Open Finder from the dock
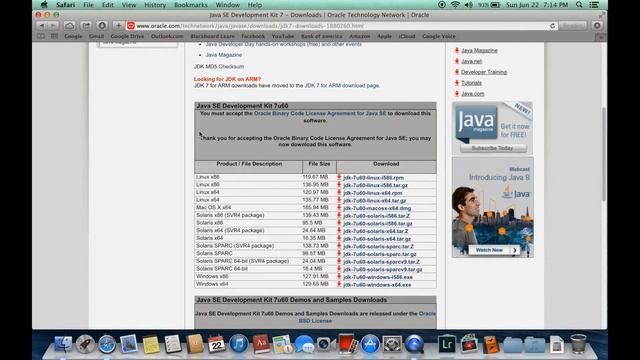This screenshot has width=640, height=360. coord(63,344)
